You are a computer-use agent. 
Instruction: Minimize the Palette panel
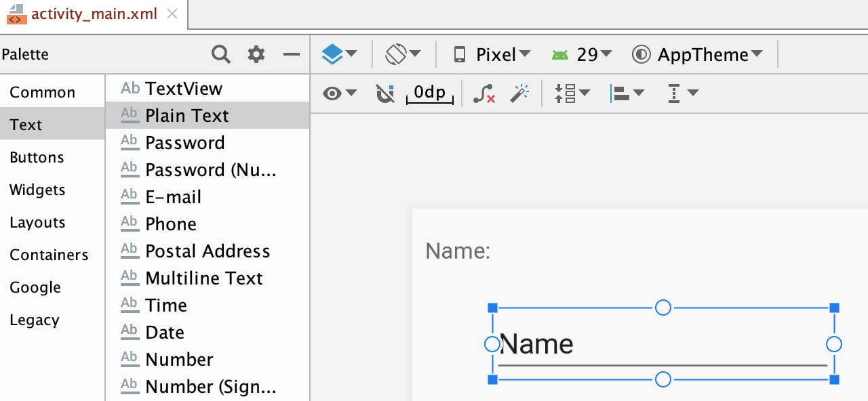pyautogui.click(x=292, y=54)
